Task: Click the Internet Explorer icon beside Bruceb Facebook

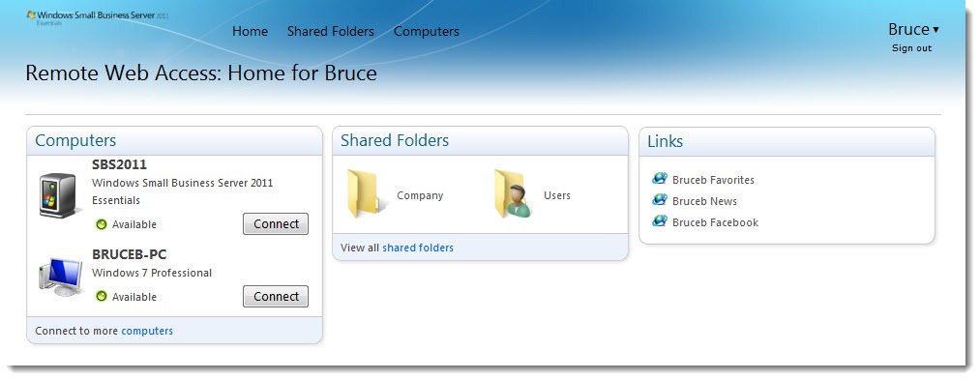Action: pos(660,221)
